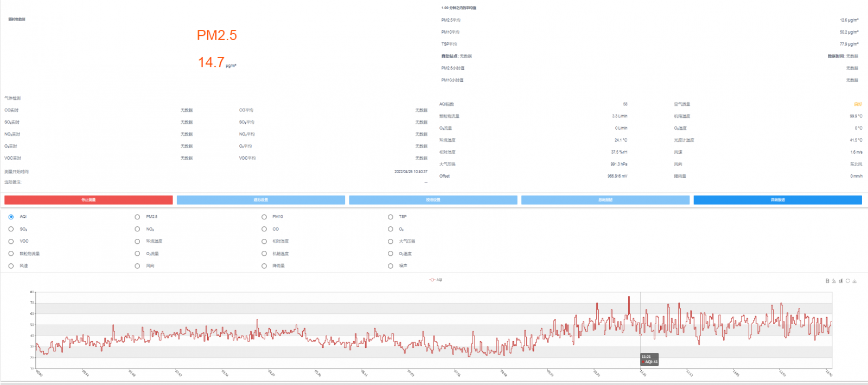Select the CO radio button
This screenshot has height=385, width=868.
(x=264, y=229)
